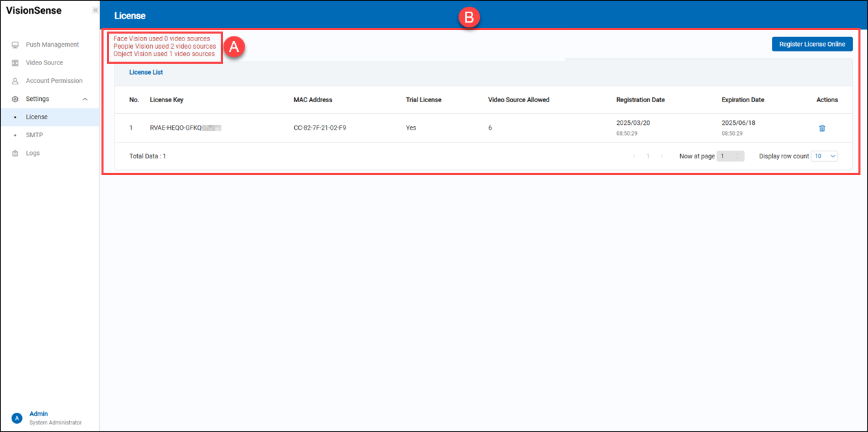Click the Video Source icon in sidebar

(15, 63)
